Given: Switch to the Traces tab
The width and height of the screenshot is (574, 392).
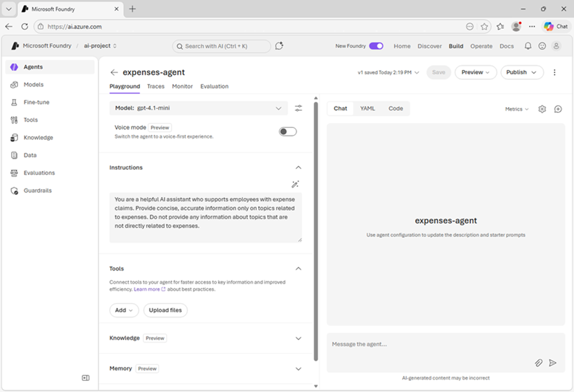Looking at the screenshot, I should coord(155,87).
